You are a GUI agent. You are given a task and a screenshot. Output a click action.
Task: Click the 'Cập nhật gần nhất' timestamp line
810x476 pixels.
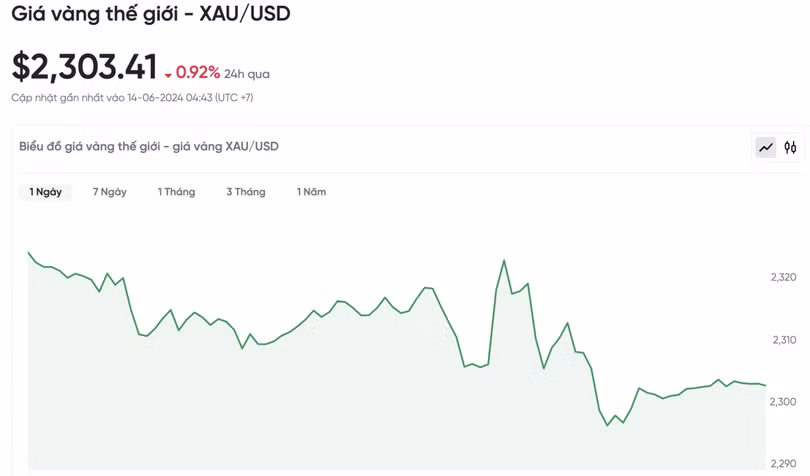(132, 98)
